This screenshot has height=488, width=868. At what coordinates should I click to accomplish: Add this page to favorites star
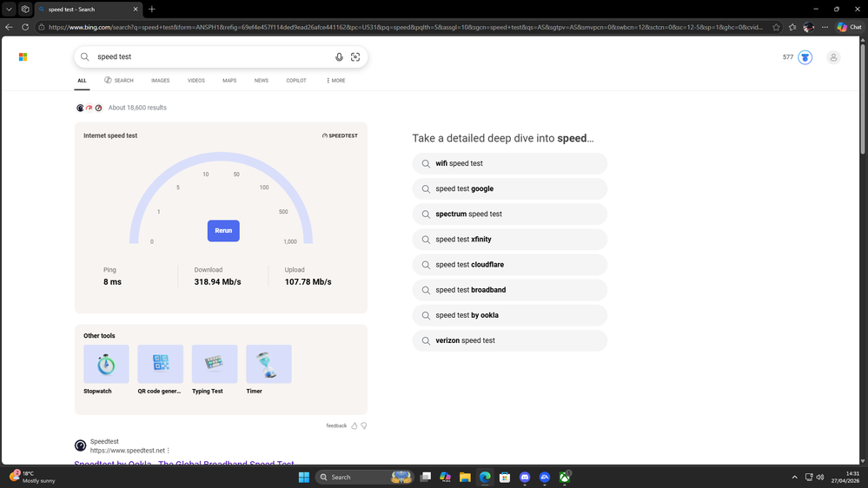[x=776, y=27]
